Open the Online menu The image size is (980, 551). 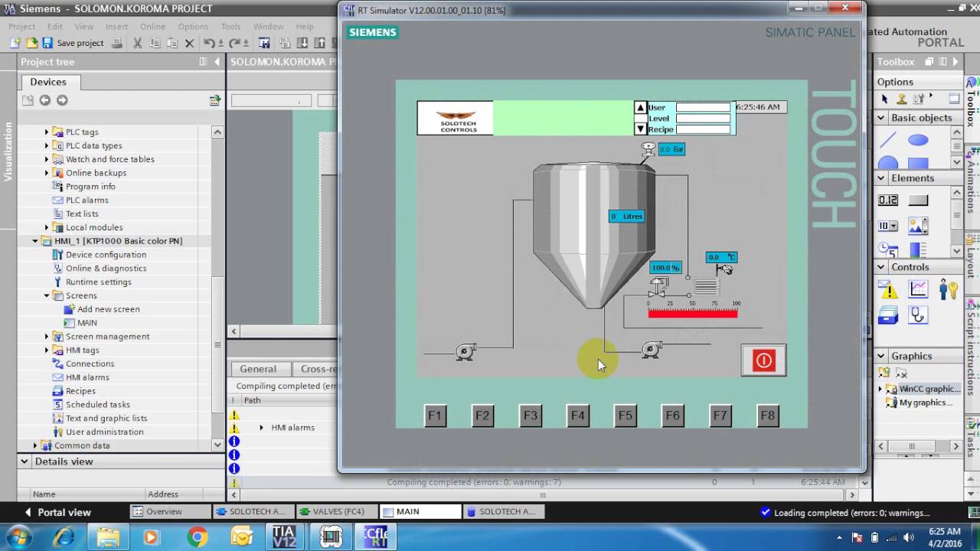pos(152,26)
